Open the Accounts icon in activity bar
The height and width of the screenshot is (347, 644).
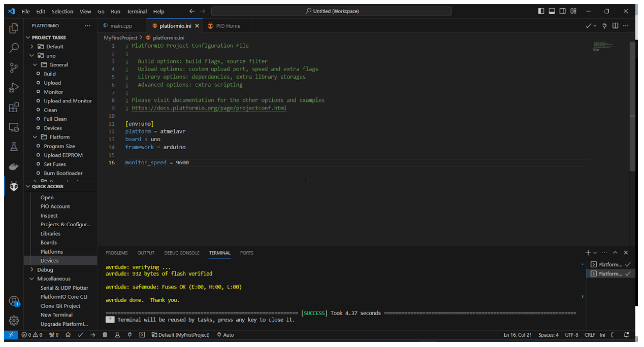pos(14,301)
